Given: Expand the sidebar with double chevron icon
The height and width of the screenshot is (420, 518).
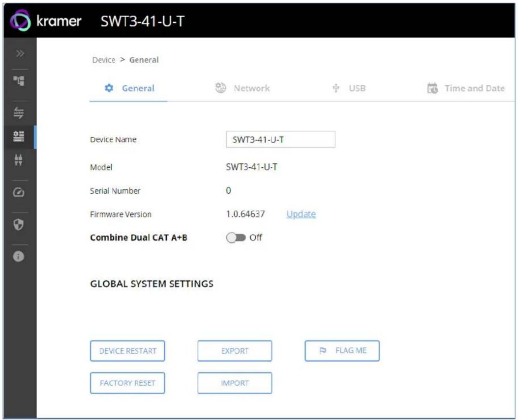Looking at the screenshot, I should [20, 54].
